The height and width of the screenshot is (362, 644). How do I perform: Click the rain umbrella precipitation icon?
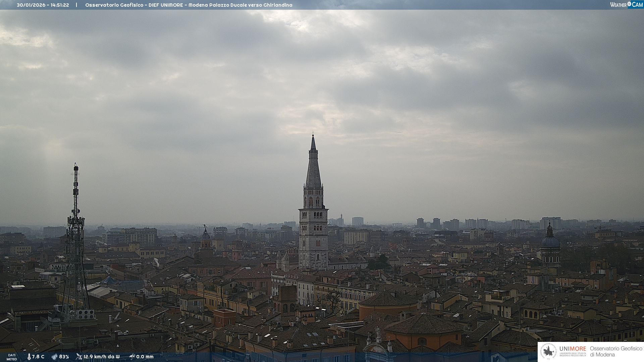pos(132,357)
